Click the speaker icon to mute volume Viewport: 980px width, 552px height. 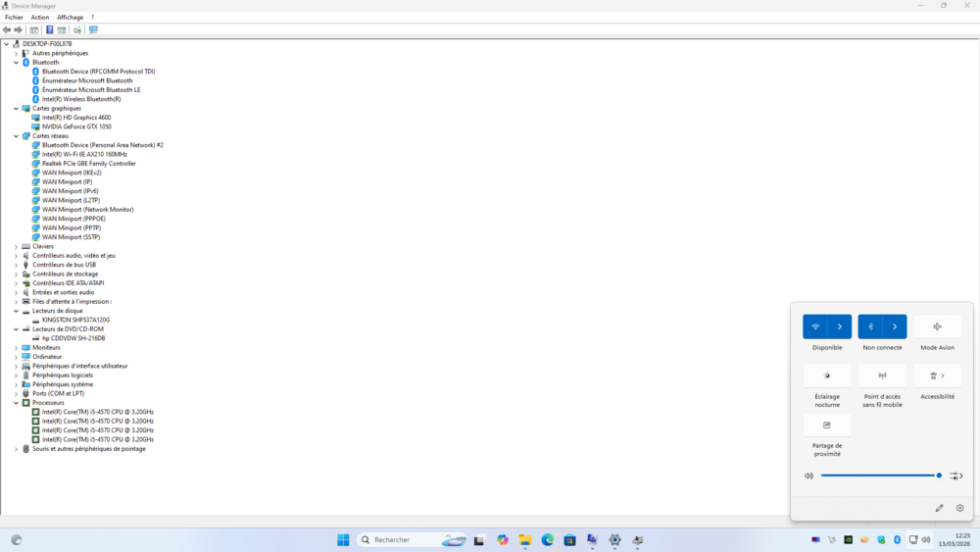pyautogui.click(x=808, y=476)
